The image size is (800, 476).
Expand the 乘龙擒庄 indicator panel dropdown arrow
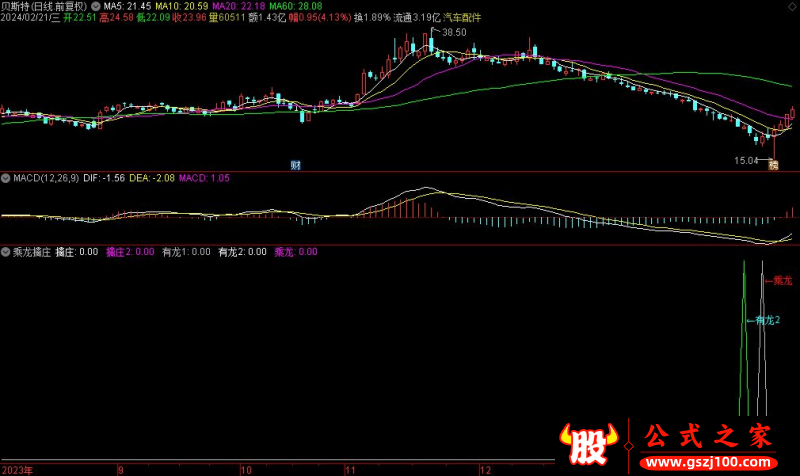pyautogui.click(x=5, y=253)
